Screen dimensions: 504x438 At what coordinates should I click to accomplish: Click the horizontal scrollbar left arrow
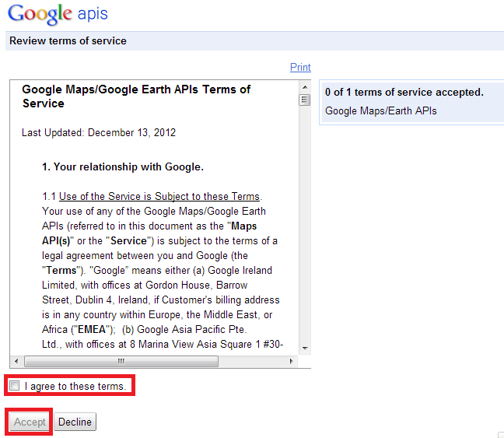click(x=16, y=361)
